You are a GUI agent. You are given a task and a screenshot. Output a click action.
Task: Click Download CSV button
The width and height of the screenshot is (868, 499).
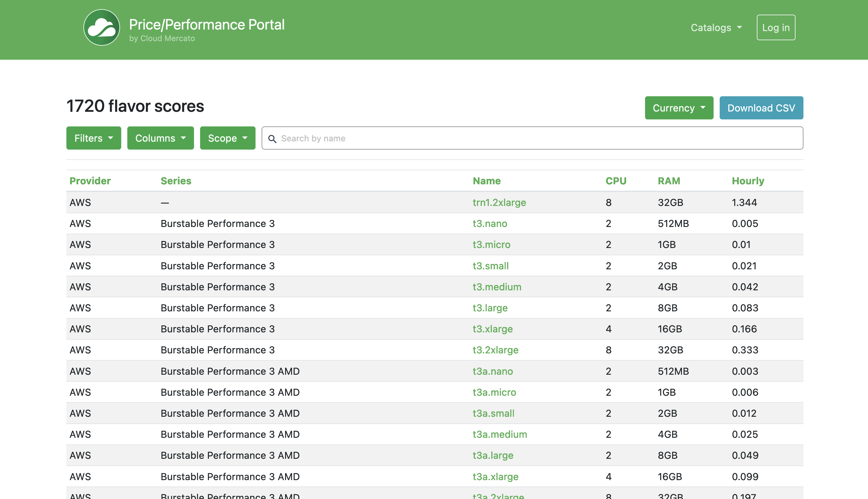[x=761, y=108]
